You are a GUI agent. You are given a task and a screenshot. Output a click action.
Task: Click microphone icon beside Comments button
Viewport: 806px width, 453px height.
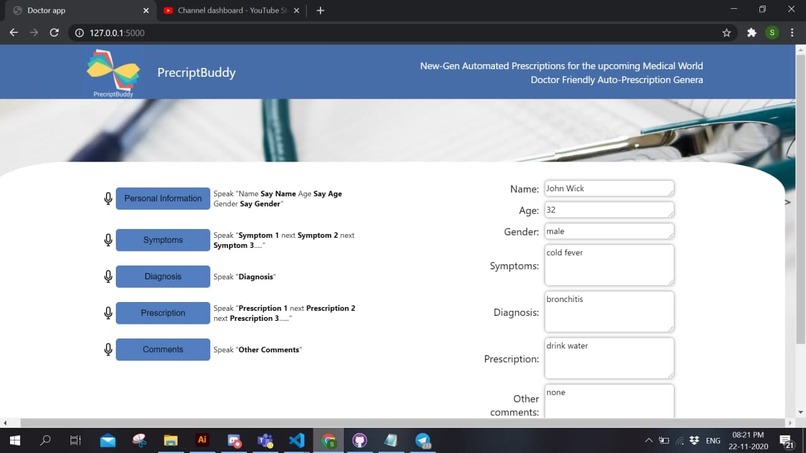tap(108, 350)
